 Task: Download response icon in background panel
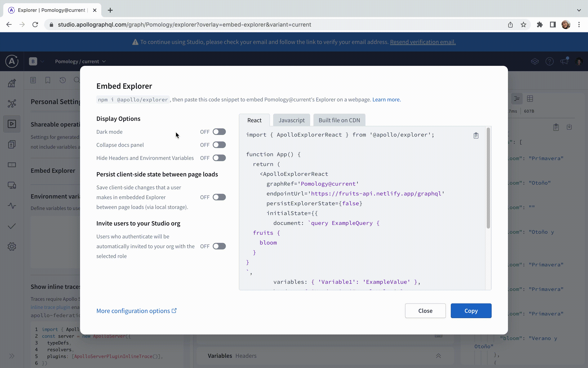click(x=569, y=127)
